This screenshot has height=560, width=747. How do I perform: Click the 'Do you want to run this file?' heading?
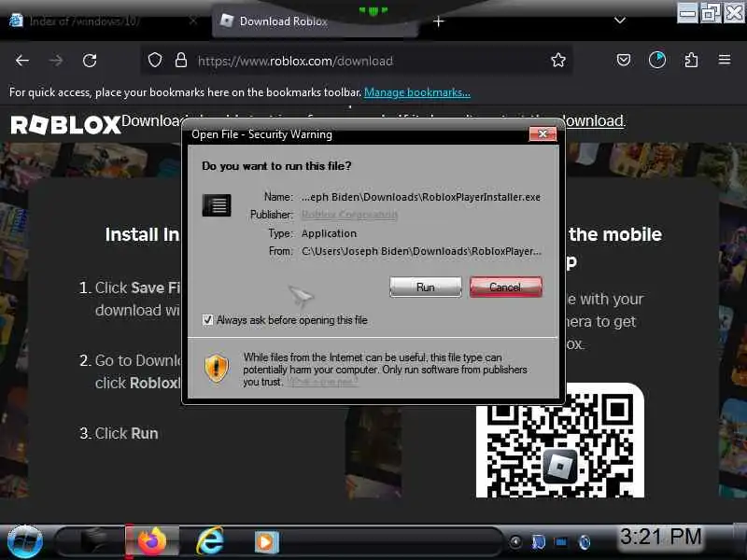point(276,166)
